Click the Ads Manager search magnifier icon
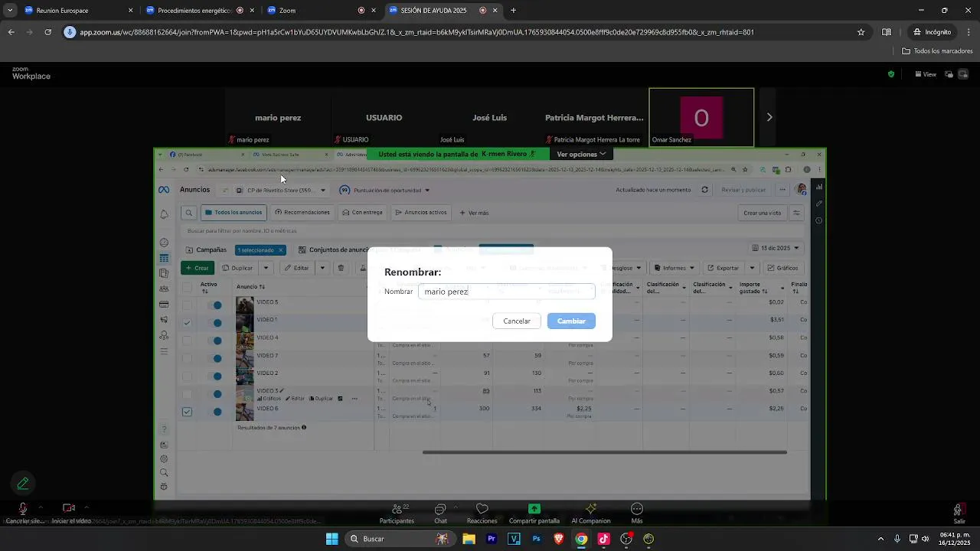 coord(188,213)
